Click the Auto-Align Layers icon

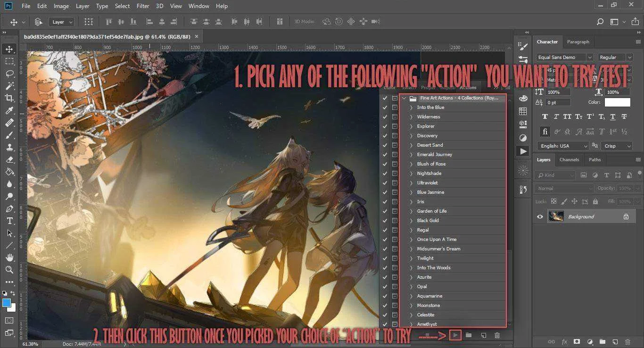click(x=280, y=22)
